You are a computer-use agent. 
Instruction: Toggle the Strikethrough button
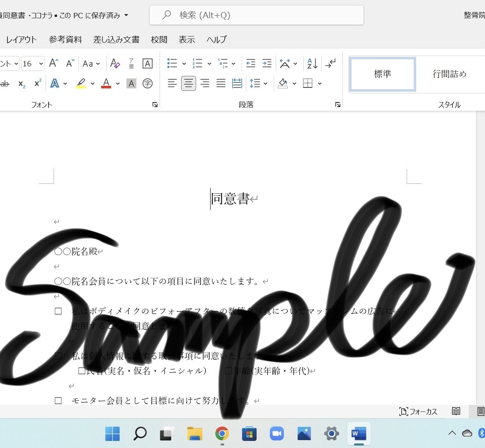tap(5, 84)
